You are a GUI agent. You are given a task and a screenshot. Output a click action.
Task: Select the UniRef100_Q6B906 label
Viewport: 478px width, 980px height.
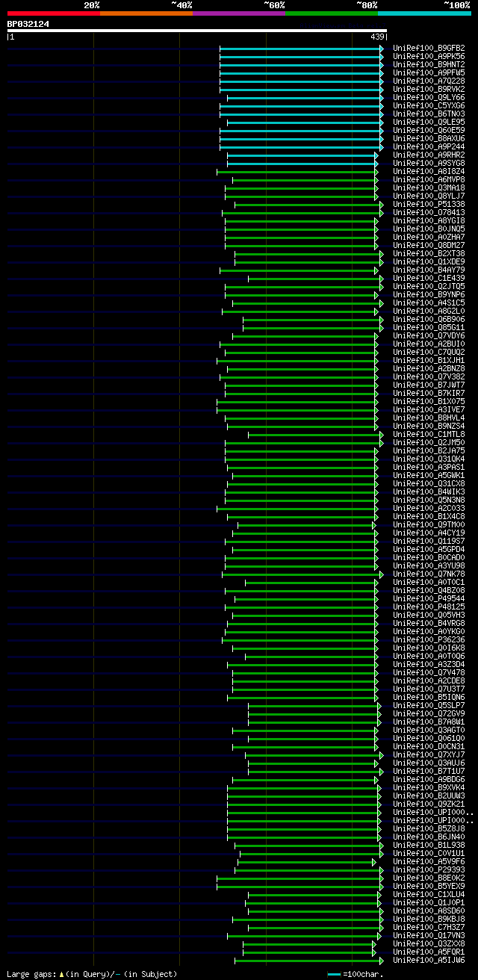pos(429,320)
